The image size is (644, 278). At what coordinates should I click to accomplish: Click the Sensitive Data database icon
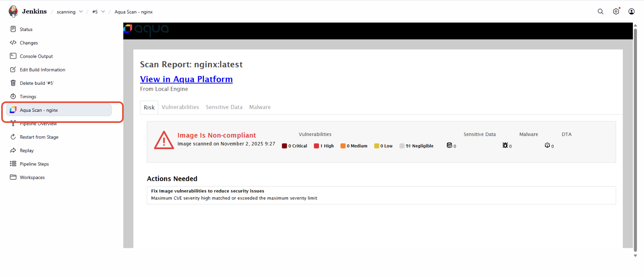pos(449,145)
